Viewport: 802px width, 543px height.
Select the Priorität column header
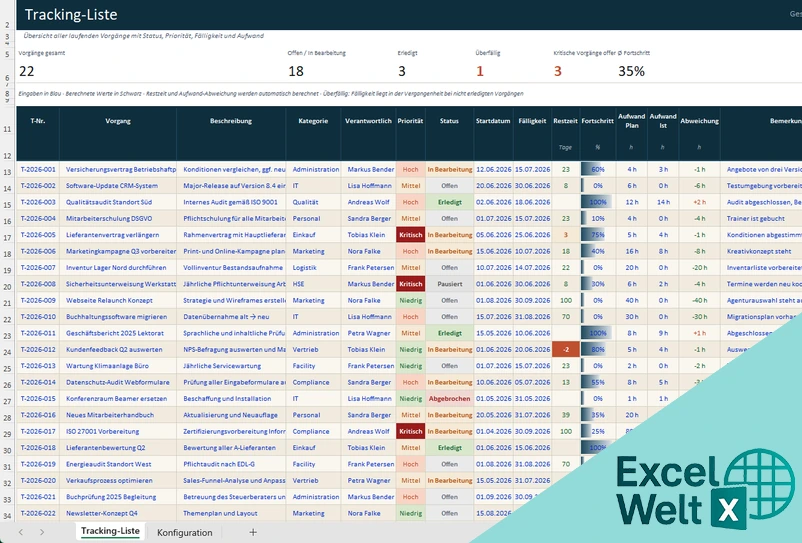[410, 121]
